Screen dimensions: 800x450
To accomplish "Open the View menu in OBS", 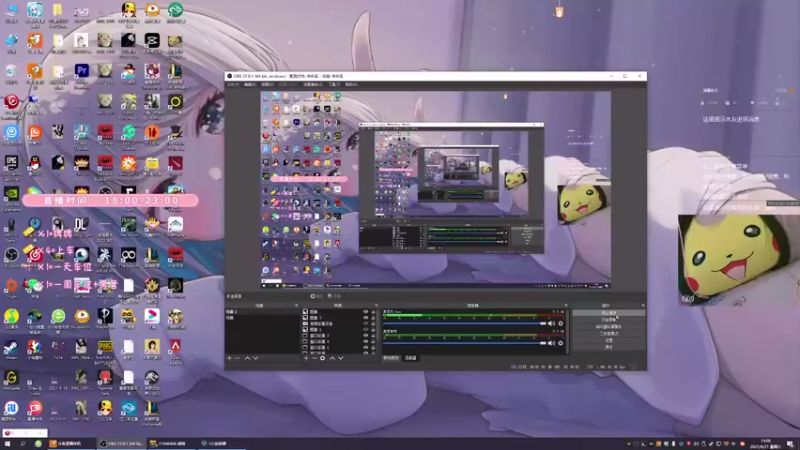I will [x=267, y=84].
